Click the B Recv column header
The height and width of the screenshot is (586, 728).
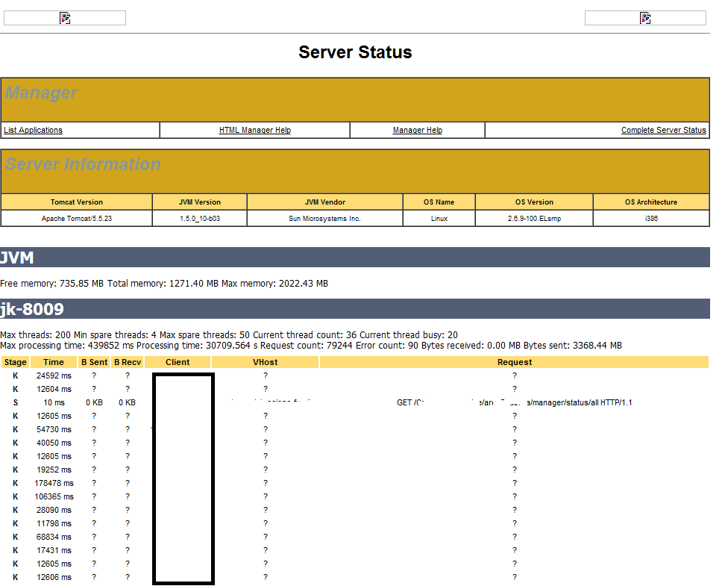coord(127,362)
